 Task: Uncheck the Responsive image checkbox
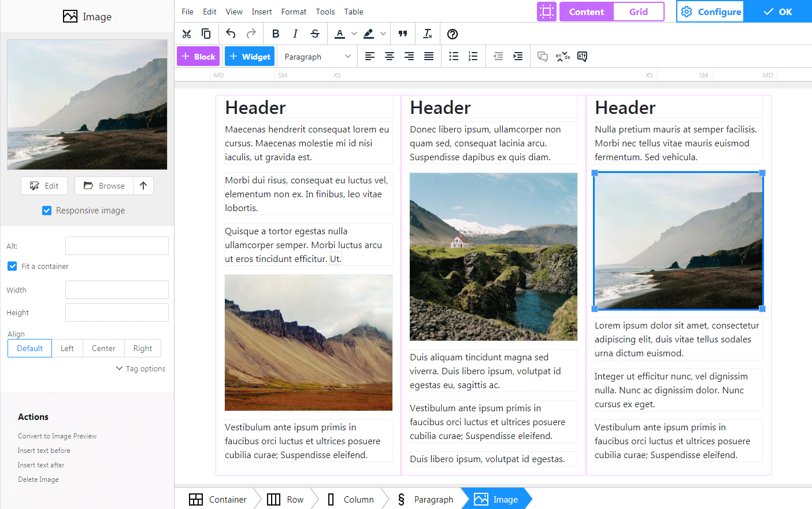(x=46, y=211)
